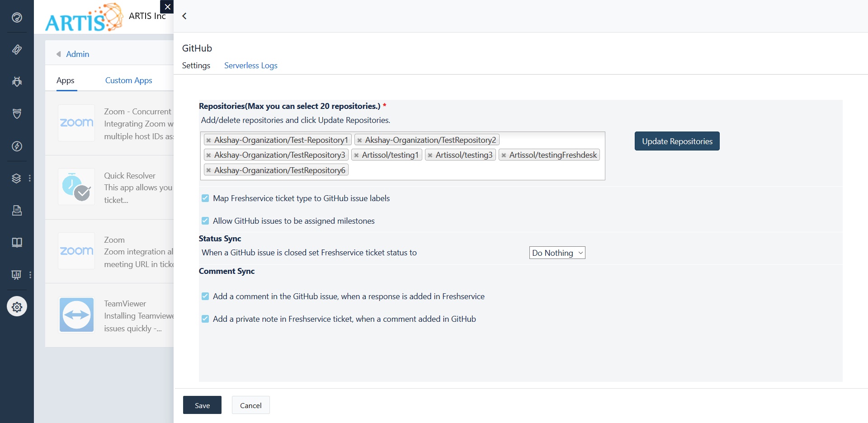The image size is (868, 423).
Task: Click the GitHub panel title
Action: point(197,48)
